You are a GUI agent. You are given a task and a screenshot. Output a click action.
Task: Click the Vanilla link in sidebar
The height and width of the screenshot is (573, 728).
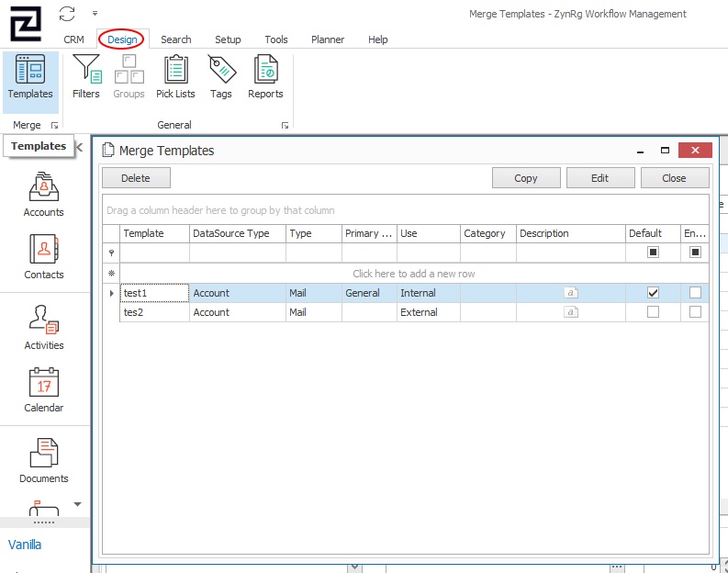click(x=25, y=545)
